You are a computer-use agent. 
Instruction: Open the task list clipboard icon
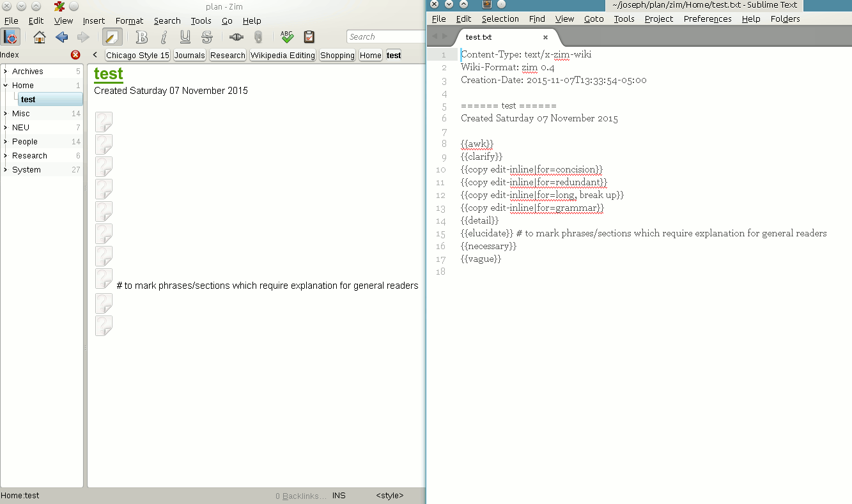click(x=309, y=37)
